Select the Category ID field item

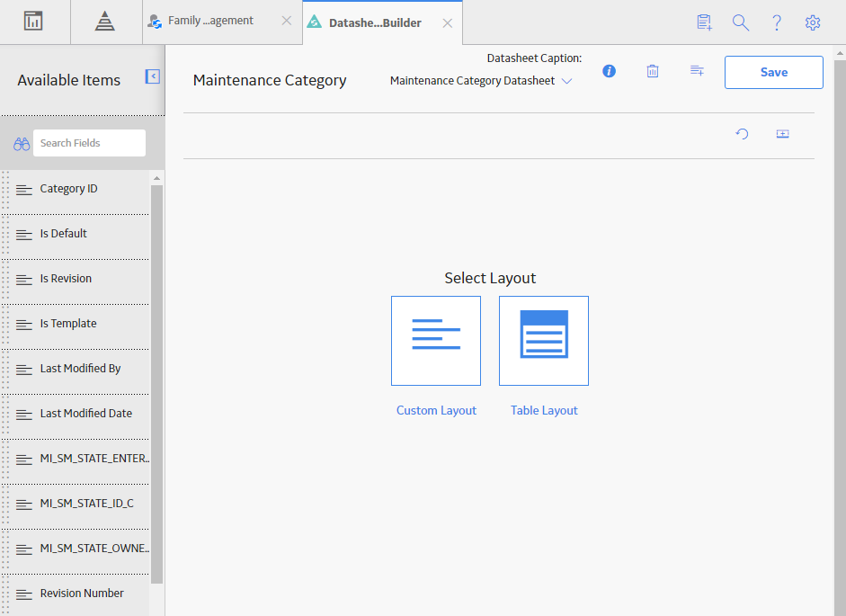76,192
